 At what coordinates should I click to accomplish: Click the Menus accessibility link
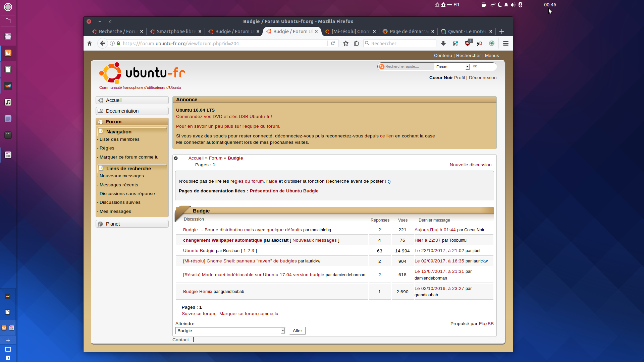coord(492,56)
